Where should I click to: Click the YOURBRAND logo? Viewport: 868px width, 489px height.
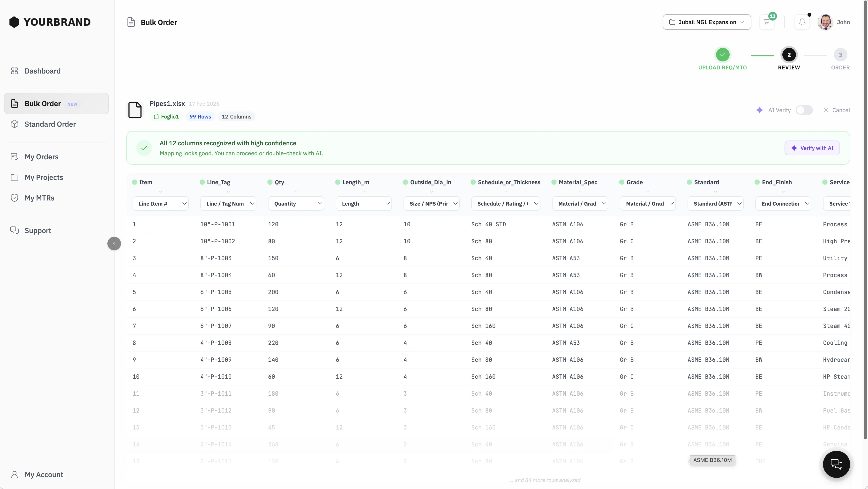tap(50, 22)
